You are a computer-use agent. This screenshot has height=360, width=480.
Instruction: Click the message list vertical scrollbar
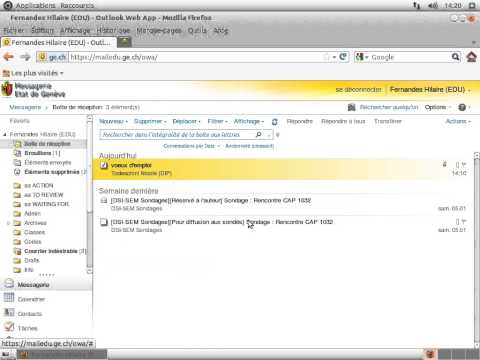point(477,250)
